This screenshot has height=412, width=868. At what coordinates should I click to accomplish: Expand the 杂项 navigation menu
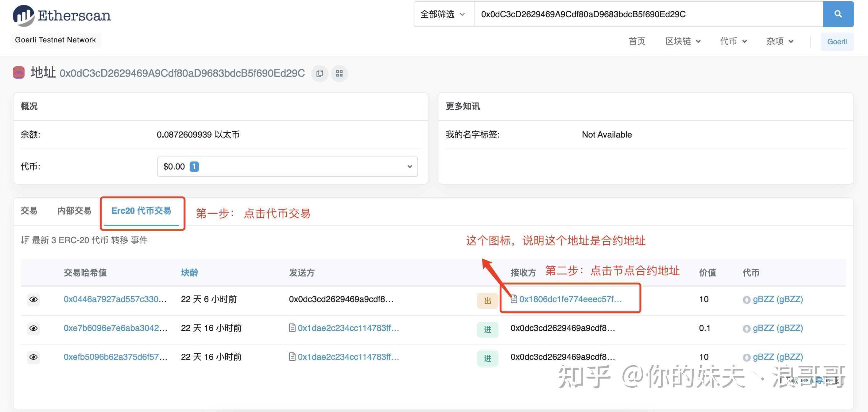(780, 41)
